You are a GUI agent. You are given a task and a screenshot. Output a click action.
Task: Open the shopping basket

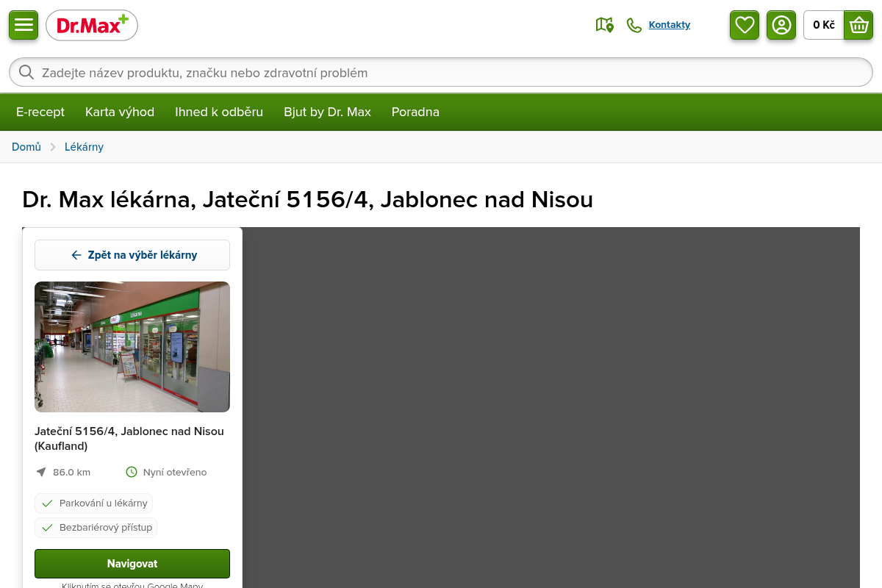coord(858,25)
